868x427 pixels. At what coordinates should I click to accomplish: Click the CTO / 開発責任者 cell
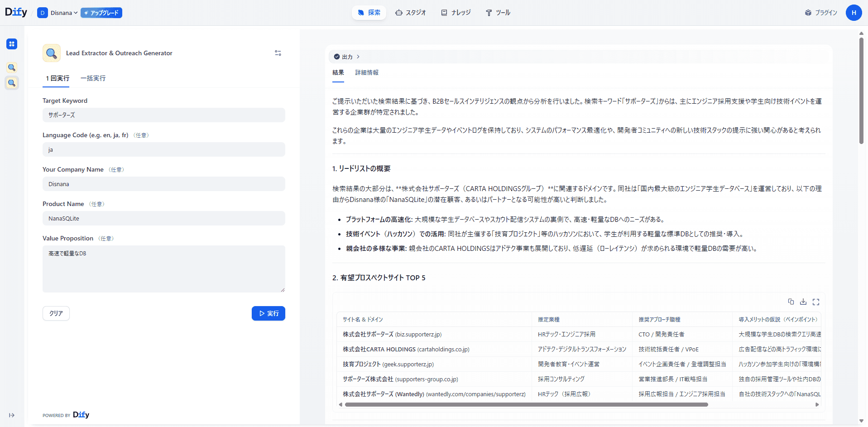point(682,334)
